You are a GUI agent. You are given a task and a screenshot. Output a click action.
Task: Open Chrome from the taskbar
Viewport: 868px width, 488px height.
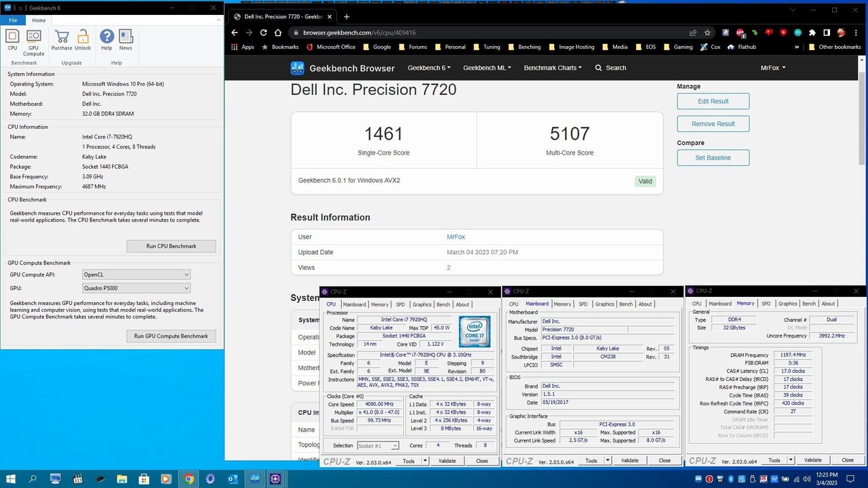189,479
